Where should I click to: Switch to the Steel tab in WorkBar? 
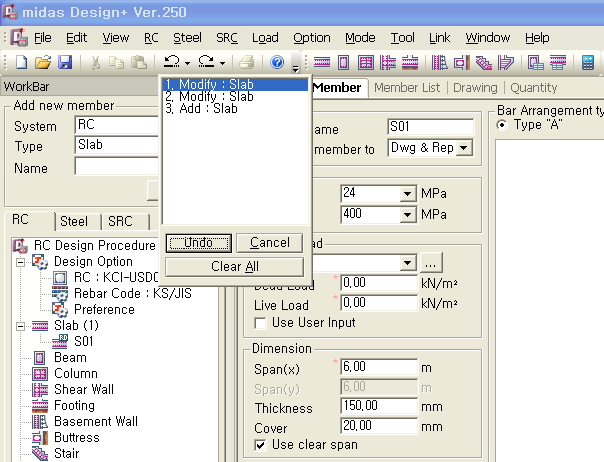(x=74, y=222)
